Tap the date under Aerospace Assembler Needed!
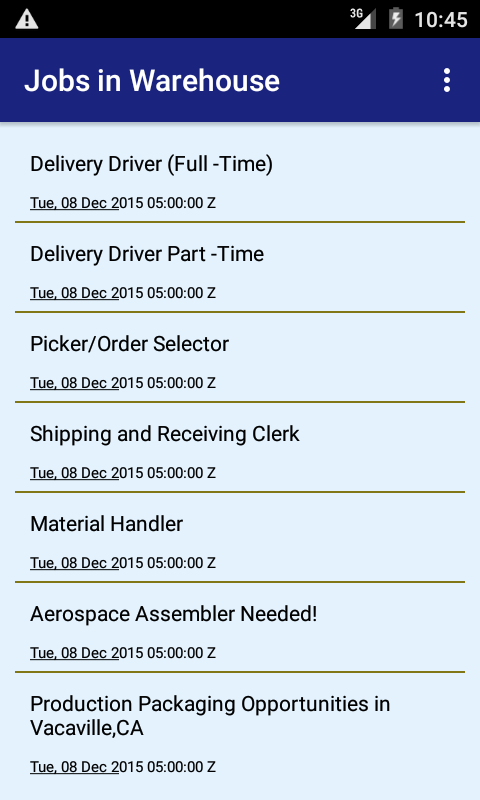The image size is (480, 800). pyautogui.click(x=123, y=653)
